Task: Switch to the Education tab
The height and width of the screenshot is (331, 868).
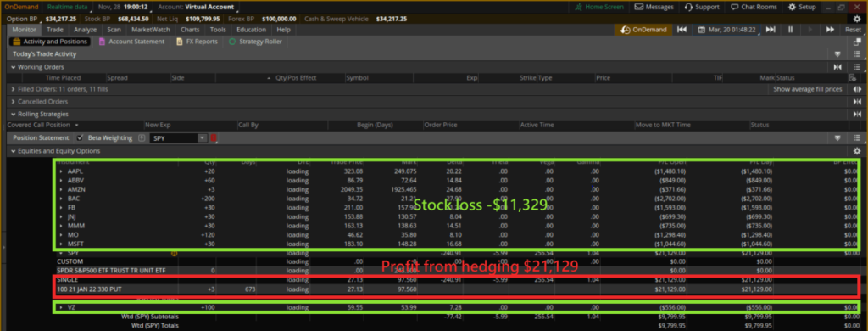Action: point(251,30)
